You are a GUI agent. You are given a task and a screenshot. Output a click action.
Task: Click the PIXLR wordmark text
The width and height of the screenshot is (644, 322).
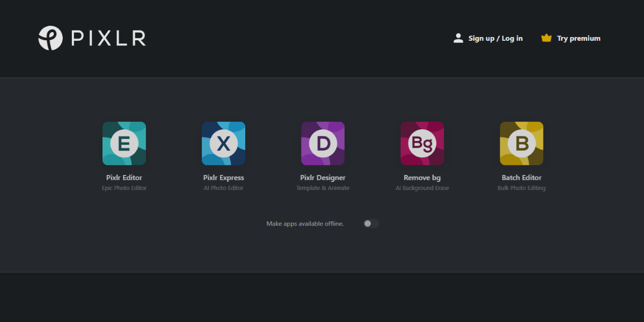click(108, 38)
